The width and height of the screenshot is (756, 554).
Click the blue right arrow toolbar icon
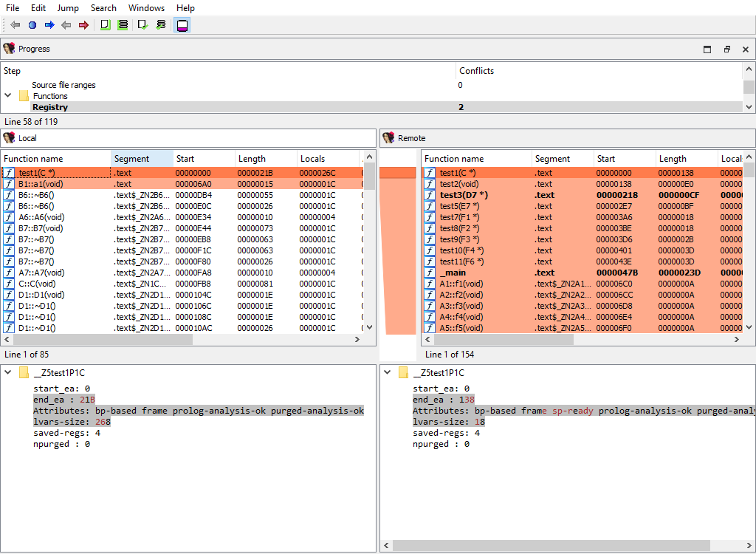pyautogui.click(x=49, y=25)
